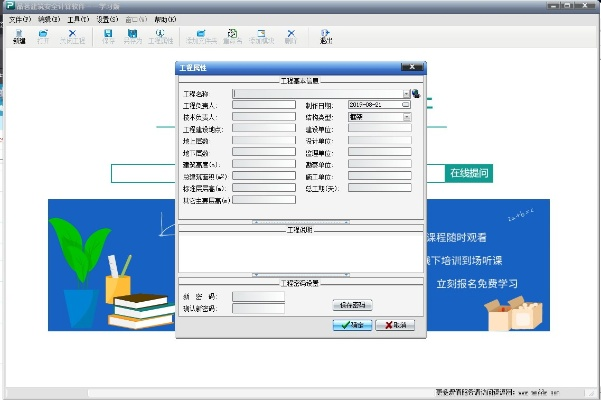Viewport: 601px width, 400px height.
Task: Click the globe icon beside 工程名称 field
Action: pyautogui.click(x=416, y=93)
